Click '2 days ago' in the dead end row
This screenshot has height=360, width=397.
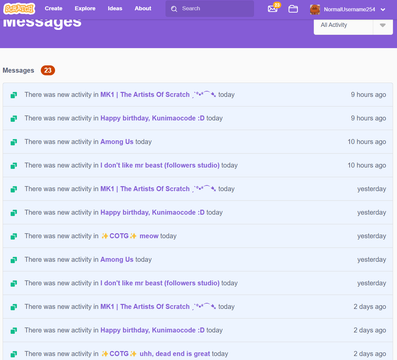370,354
